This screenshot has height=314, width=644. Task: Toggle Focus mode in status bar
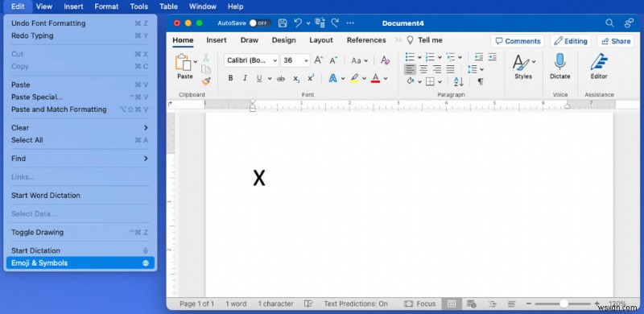click(x=419, y=304)
